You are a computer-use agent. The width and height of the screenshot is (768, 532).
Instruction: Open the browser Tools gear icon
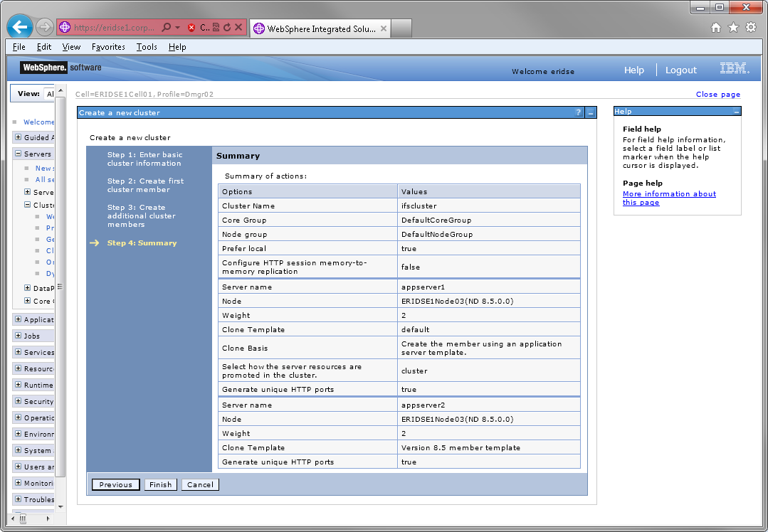[x=751, y=28]
